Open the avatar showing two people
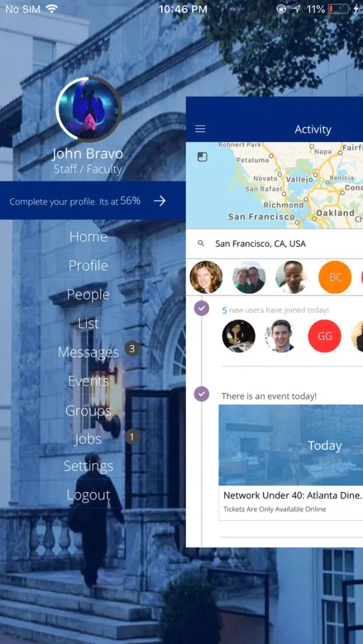The image size is (363, 644). coord(249,277)
